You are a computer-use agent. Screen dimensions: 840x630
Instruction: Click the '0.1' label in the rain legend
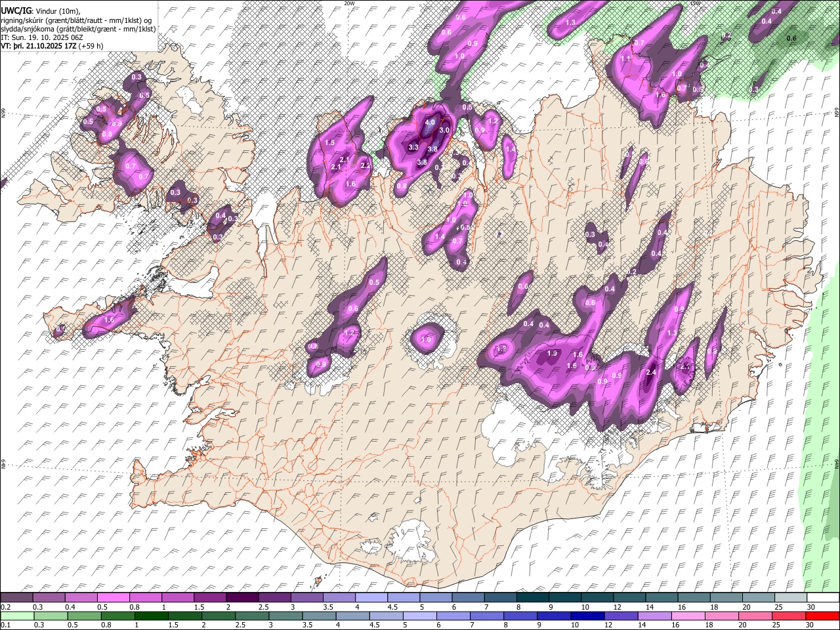(5, 625)
